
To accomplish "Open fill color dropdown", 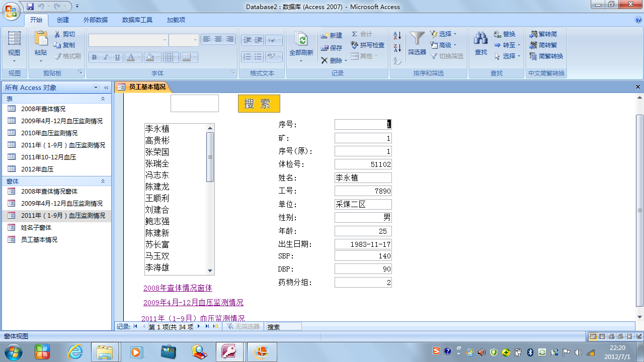I will click(x=158, y=57).
